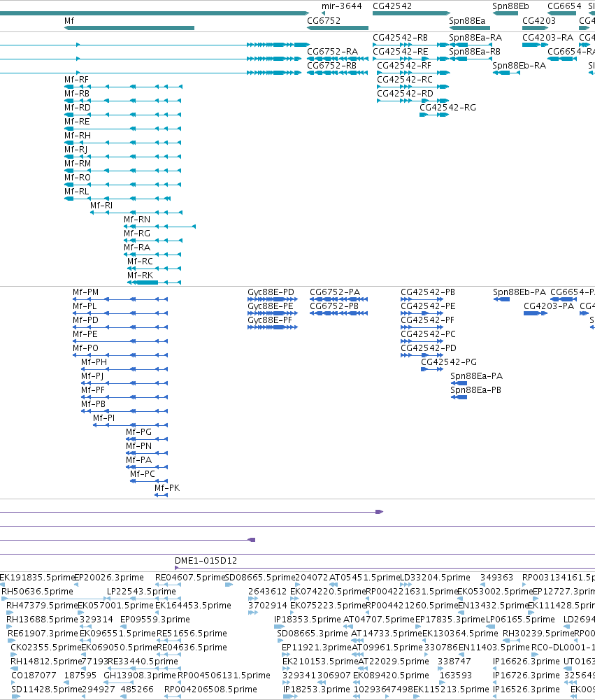The height and width of the screenshot is (700, 595).
Task: Click protein CG4203-PA
Action: [x=536, y=313]
